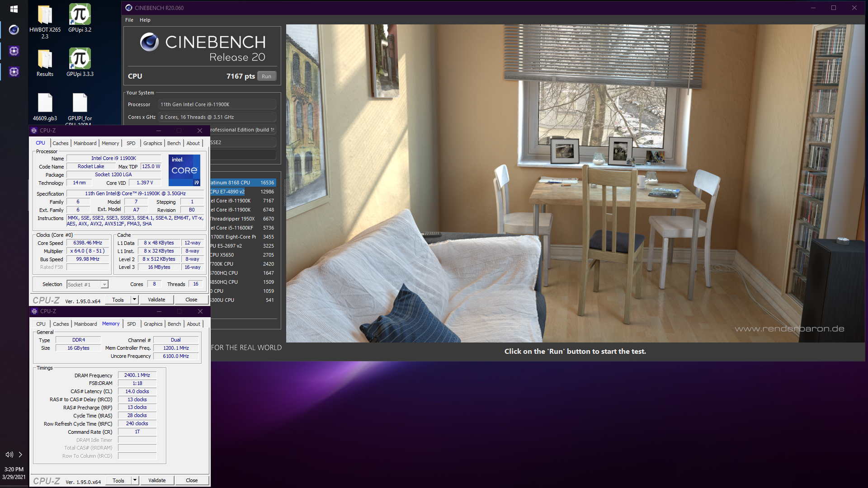Open the Socket #1 selection dropdown
Image resolution: width=868 pixels, height=488 pixels.
pyautogui.click(x=88, y=285)
